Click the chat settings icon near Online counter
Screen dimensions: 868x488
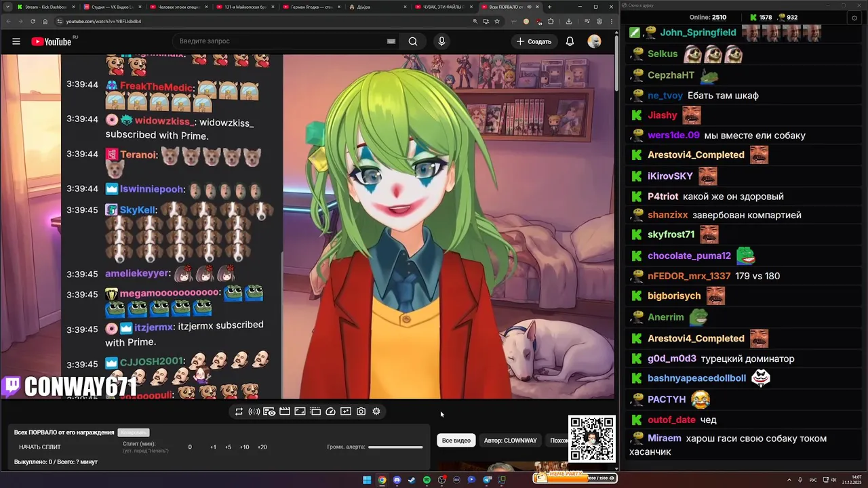[x=854, y=18]
